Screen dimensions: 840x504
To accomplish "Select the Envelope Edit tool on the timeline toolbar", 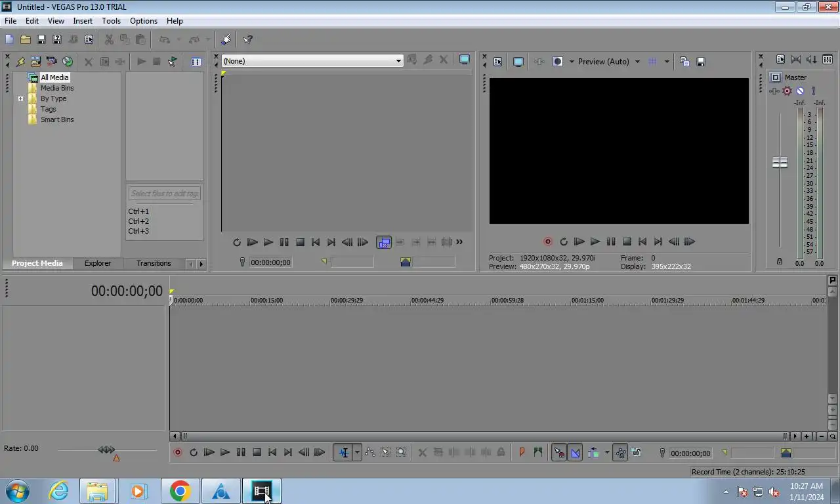I will [370, 452].
